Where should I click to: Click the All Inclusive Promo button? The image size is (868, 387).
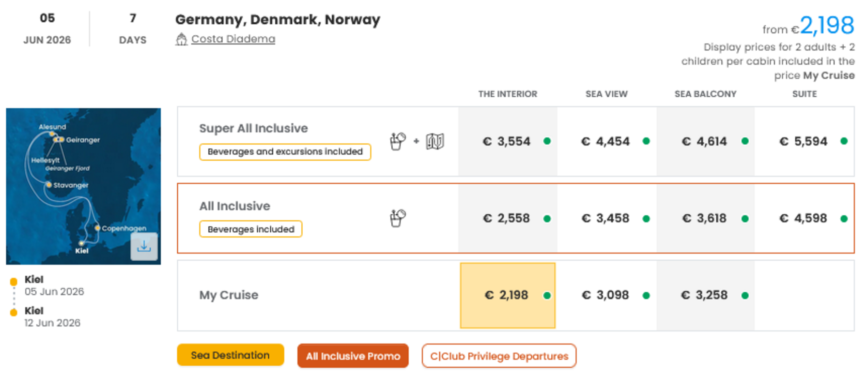(353, 356)
